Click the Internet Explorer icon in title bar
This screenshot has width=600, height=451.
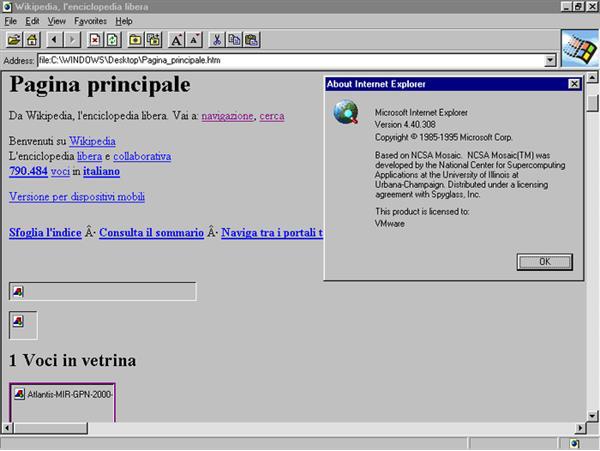click(7, 7)
